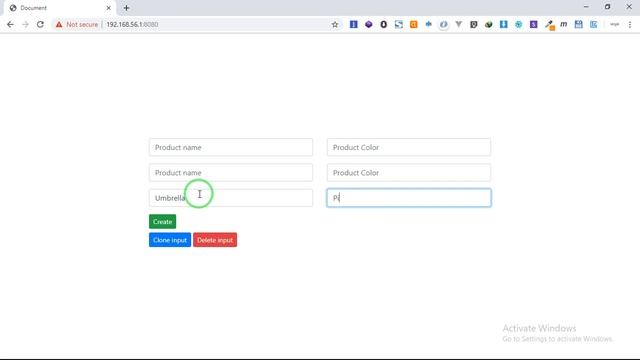640x360 pixels.
Task: Click the browser forward arrow
Action: click(x=25, y=24)
